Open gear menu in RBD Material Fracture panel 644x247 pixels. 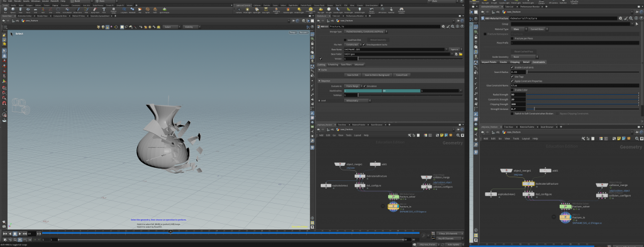621,18
